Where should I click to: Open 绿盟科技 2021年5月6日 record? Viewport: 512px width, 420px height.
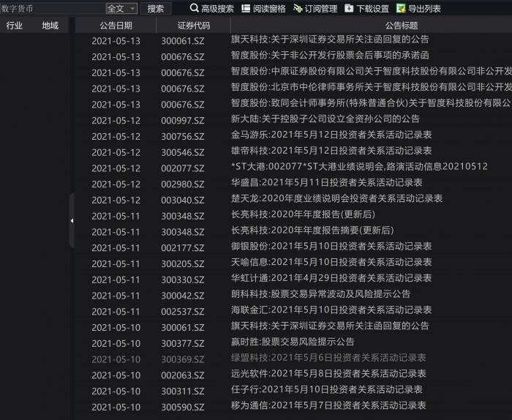328,358
